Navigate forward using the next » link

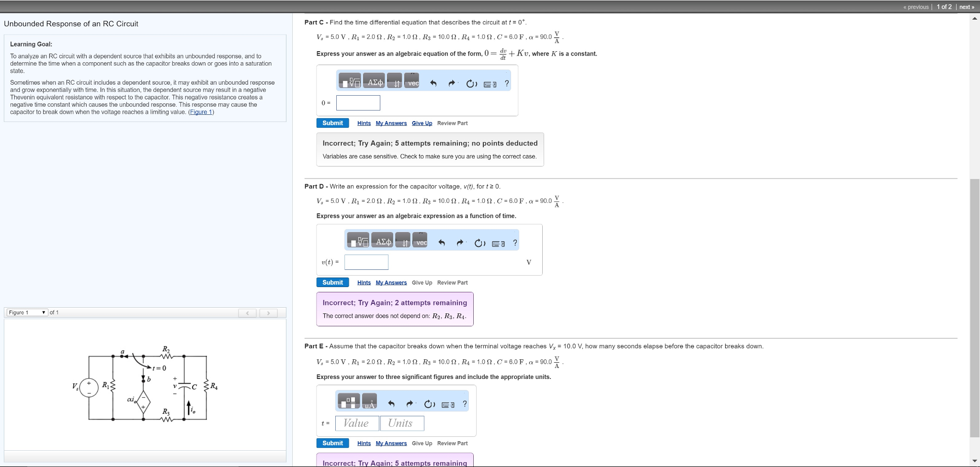(967, 7)
